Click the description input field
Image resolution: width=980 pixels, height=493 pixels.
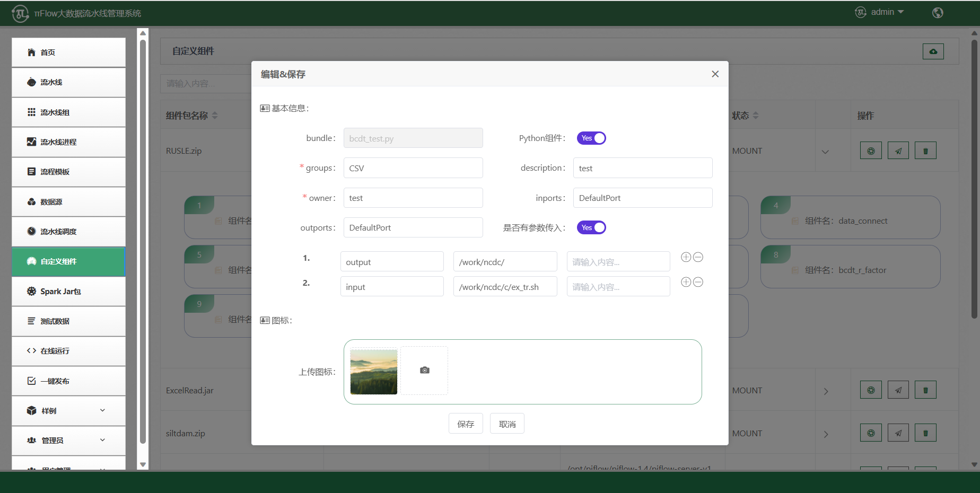[x=643, y=168]
